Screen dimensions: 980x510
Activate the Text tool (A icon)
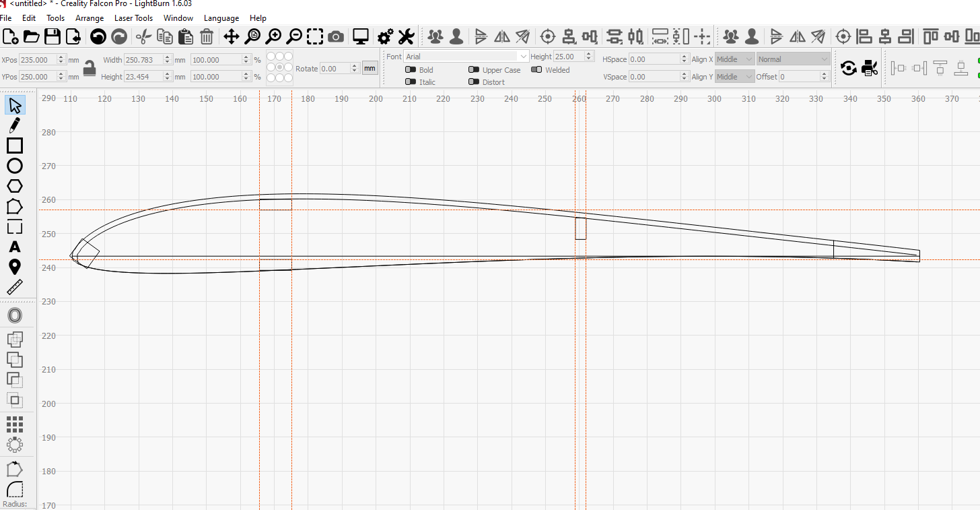[14, 247]
